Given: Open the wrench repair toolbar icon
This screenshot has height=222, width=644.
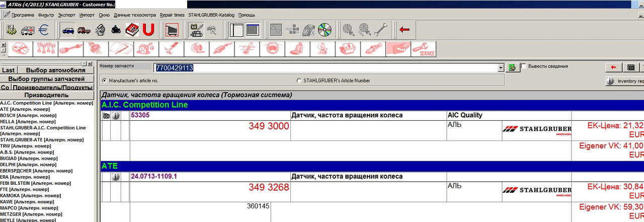Looking at the screenshot, I should (381, 30).
